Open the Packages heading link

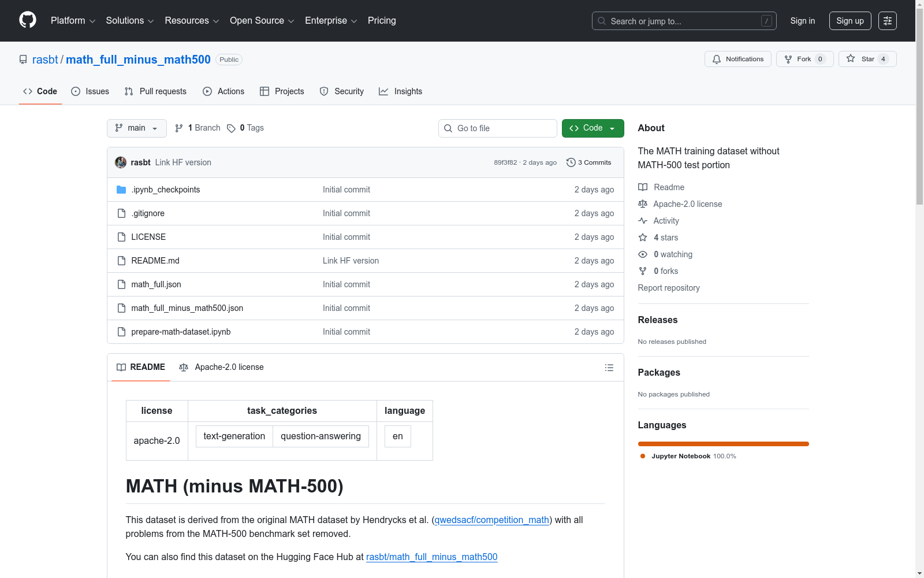659,372
